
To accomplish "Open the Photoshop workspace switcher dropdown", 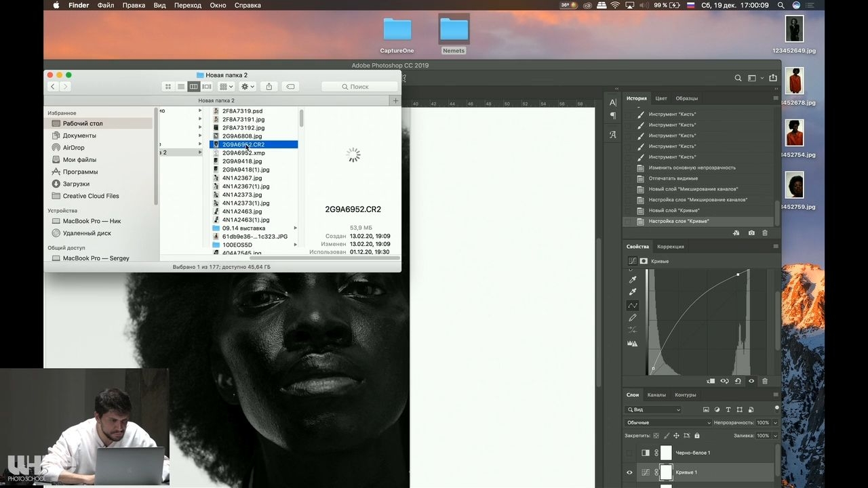I will coord(754,79).
